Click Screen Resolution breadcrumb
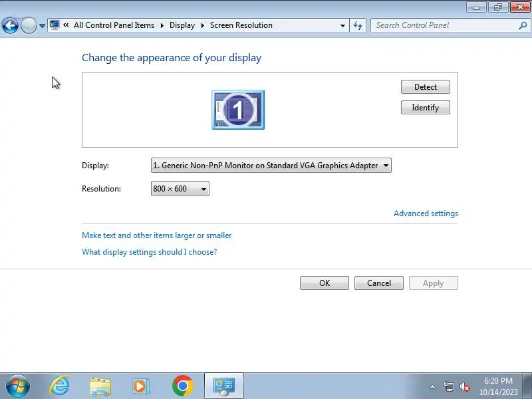Viewport: 532px width, 399px height. click(241, 25)
